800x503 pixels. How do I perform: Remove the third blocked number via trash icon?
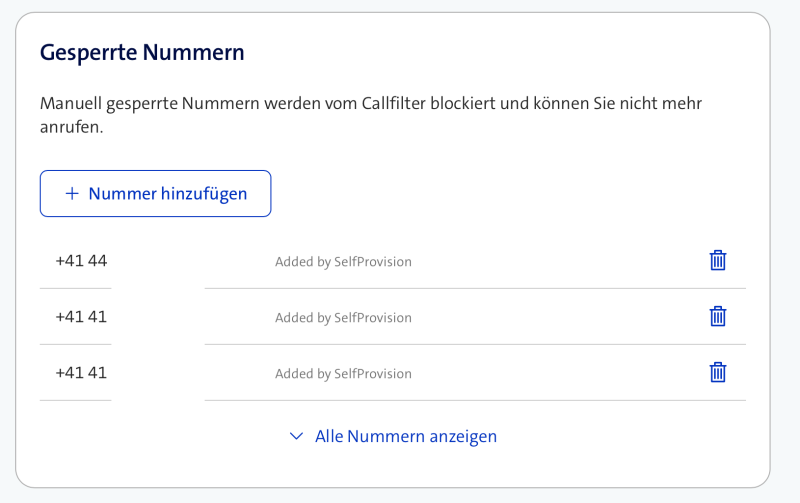(717, 373)
